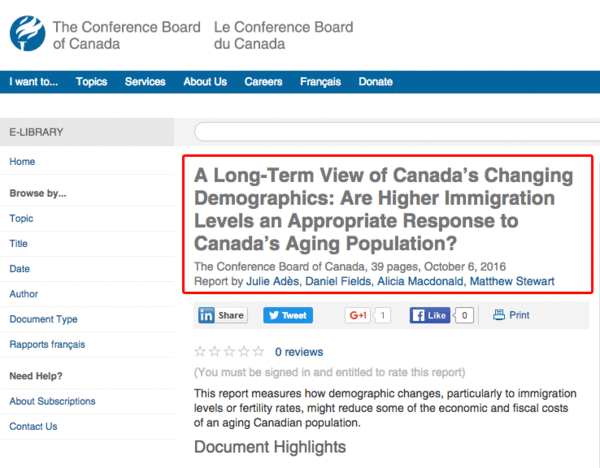Screen dimensions: 600x468
Task: Go to About Us menu item
Action: click(205, 82)
